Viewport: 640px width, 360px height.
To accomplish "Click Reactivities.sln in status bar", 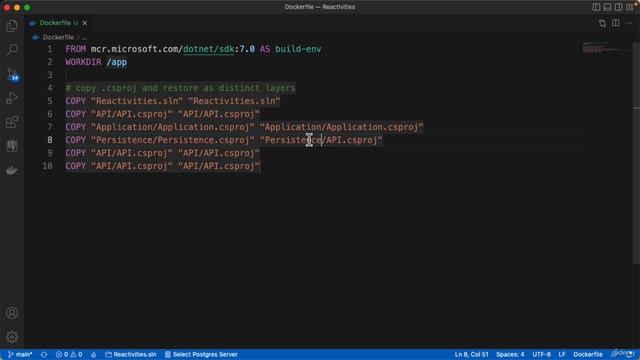I will [131, 354].
